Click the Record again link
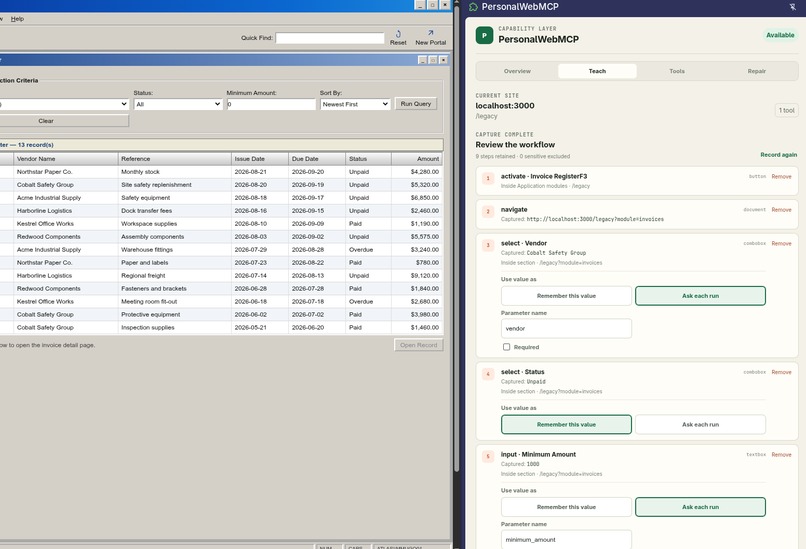806x549 pixels. coord(778,155)
